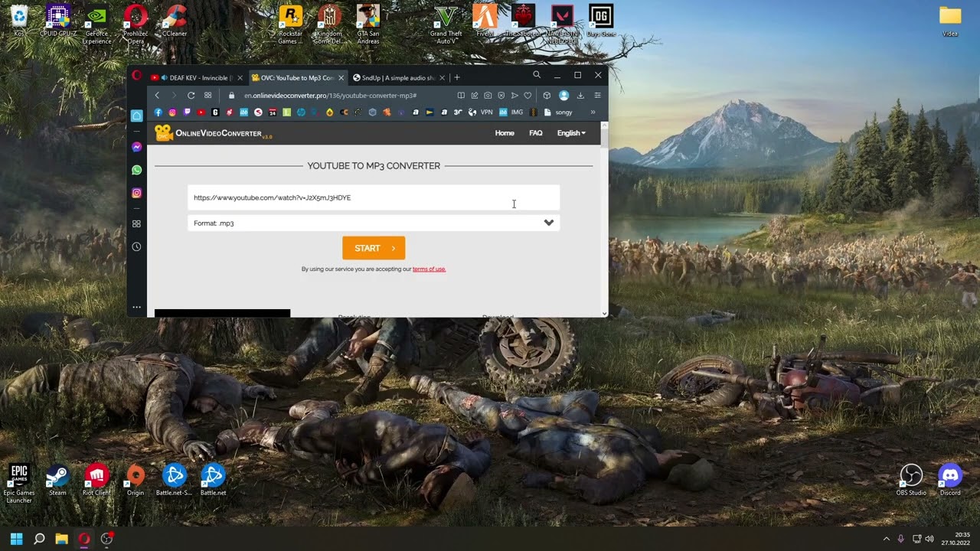Select Grand Theft Auto V shortcut
Viewport: 980px width, 551px height.
[446, 24]
